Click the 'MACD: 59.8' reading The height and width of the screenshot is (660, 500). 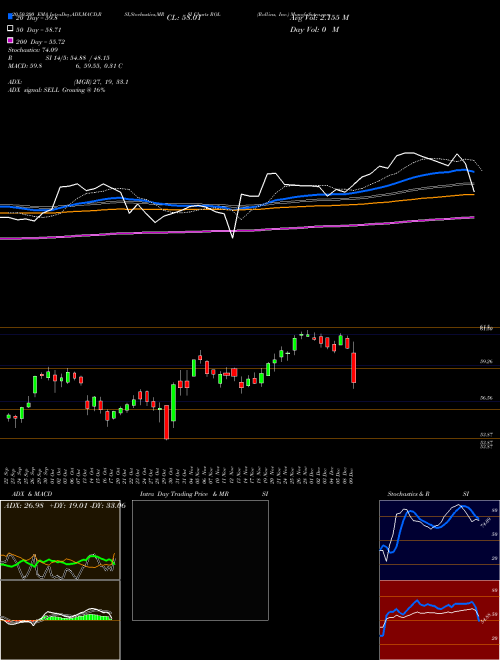click(x=25, y=66)
